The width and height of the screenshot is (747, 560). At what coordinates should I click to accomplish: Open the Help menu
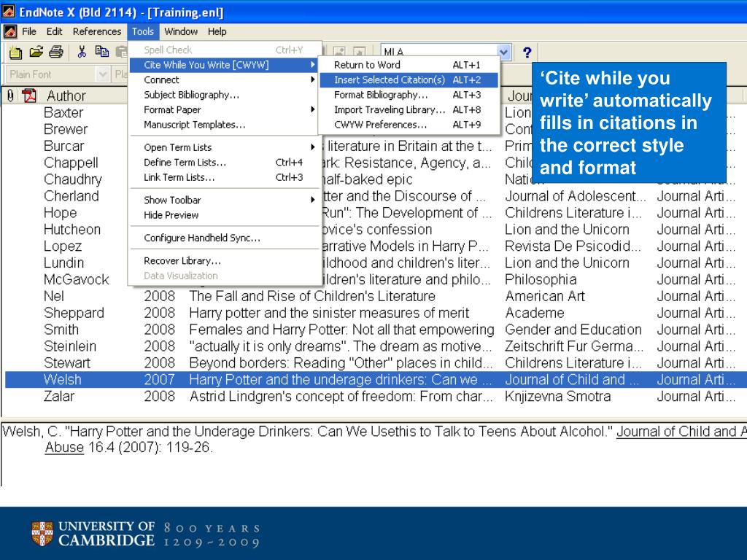click(x=217, y=31)
